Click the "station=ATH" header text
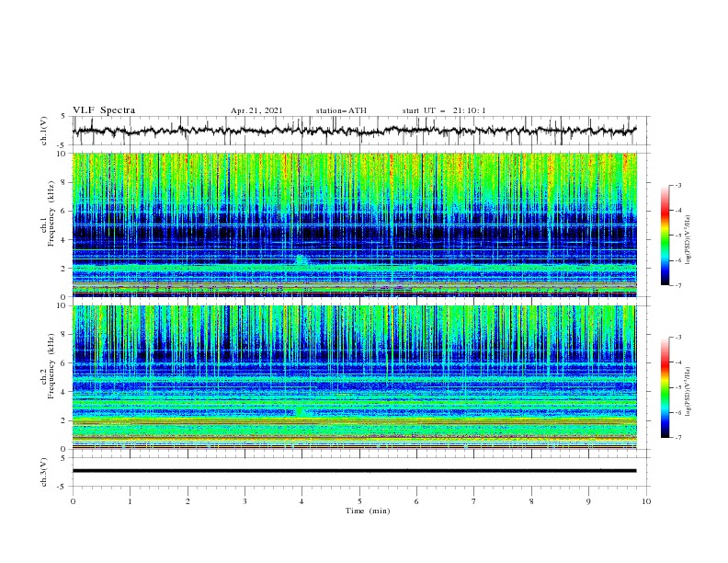The width and height of the screenshot is (728, 563). click(x=341, y=110)
